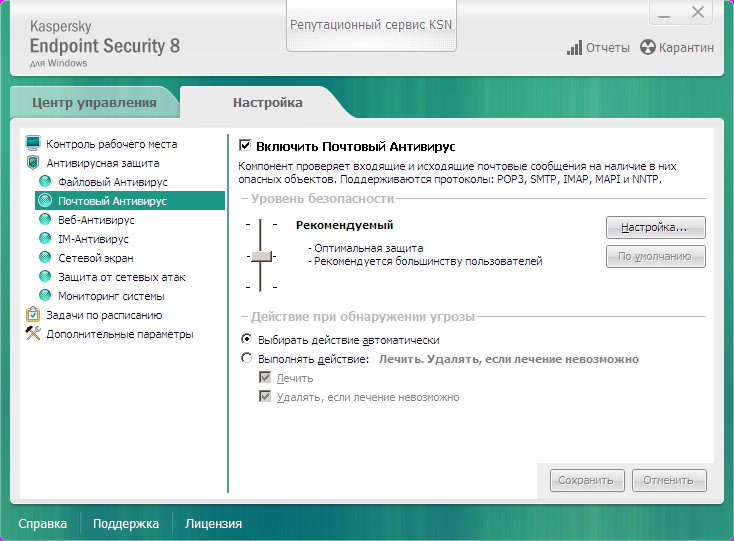
Task: Select Сетевой экран in sidebar
Action: point(96,258)
